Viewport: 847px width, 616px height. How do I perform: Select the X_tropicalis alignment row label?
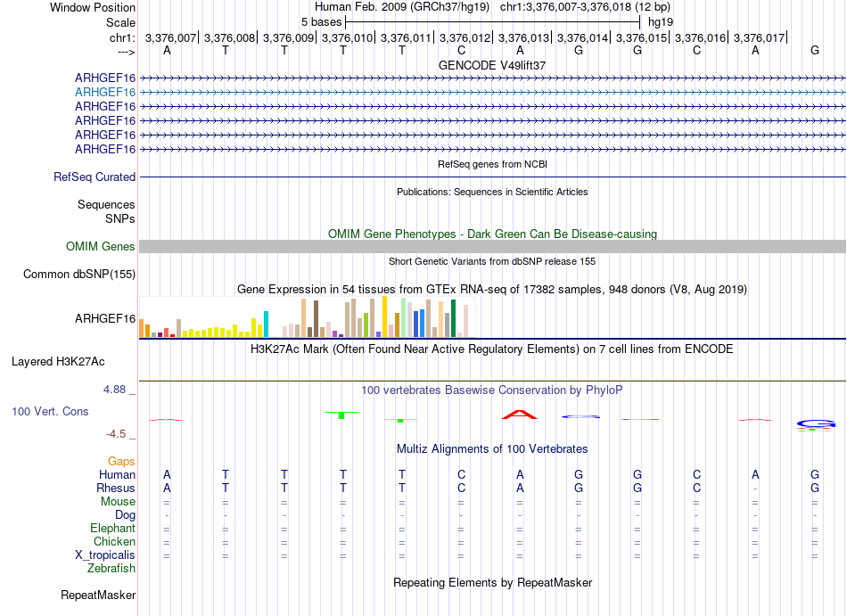(x=105, y=555)
